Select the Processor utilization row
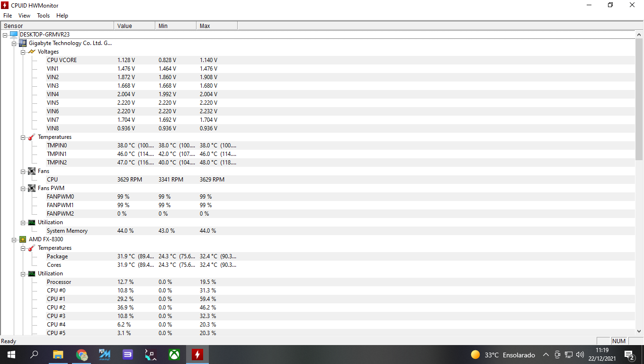This screenshot has width=644, height=364. (317, 282)
